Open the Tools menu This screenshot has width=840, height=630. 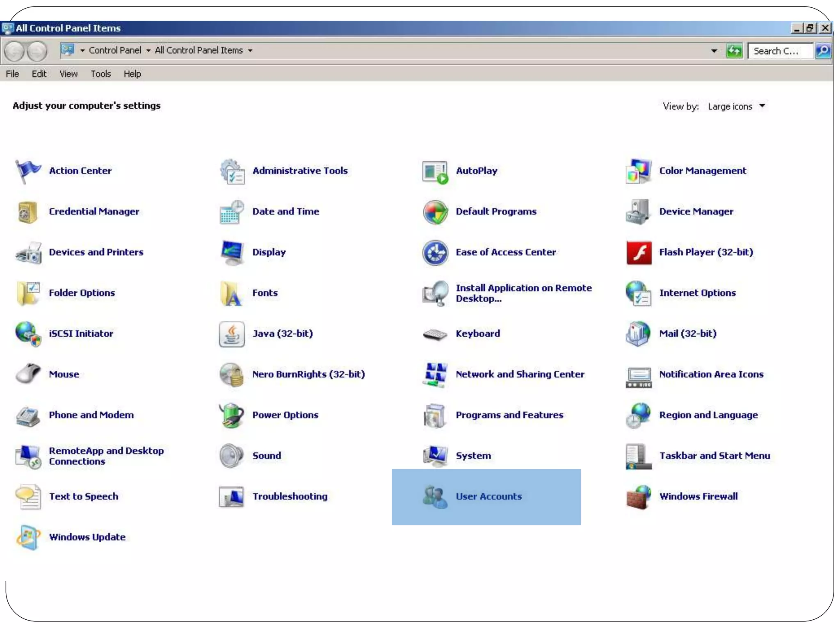(100, 74)
